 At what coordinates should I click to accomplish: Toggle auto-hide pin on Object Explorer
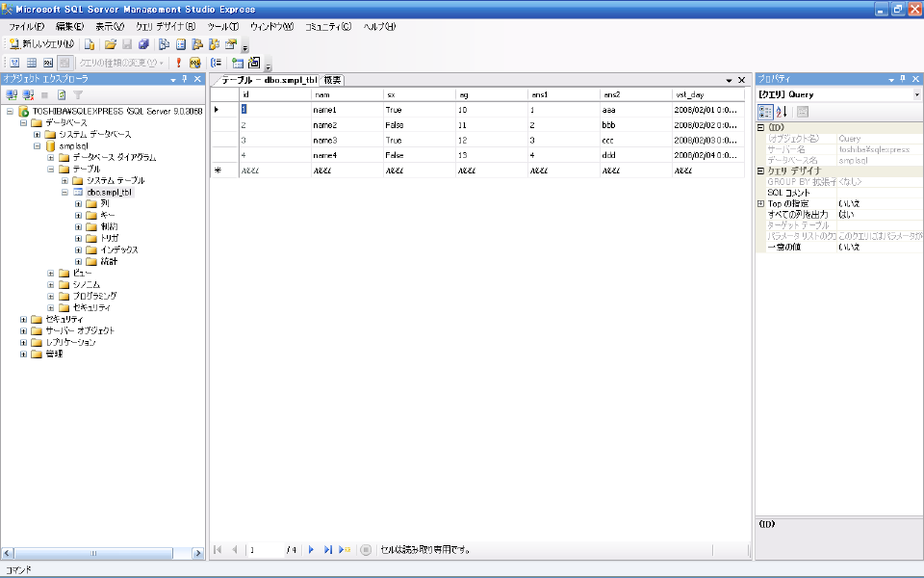point(185,79)
